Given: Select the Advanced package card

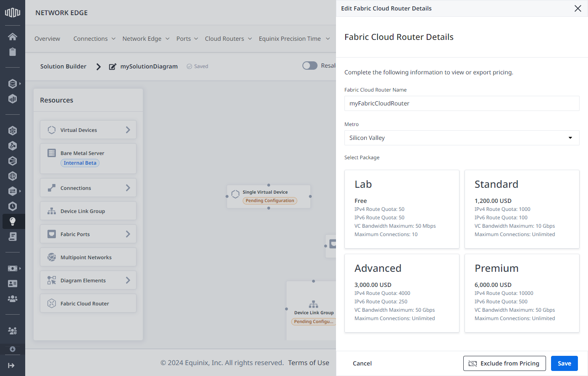Looking at the screenshot, I should 402,293.
